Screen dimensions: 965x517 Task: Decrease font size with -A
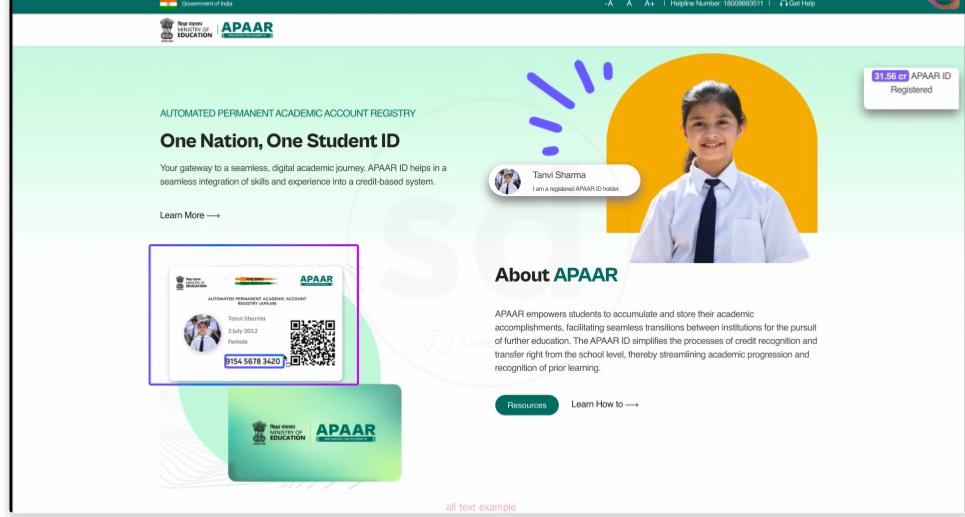(x=608, y=5)
